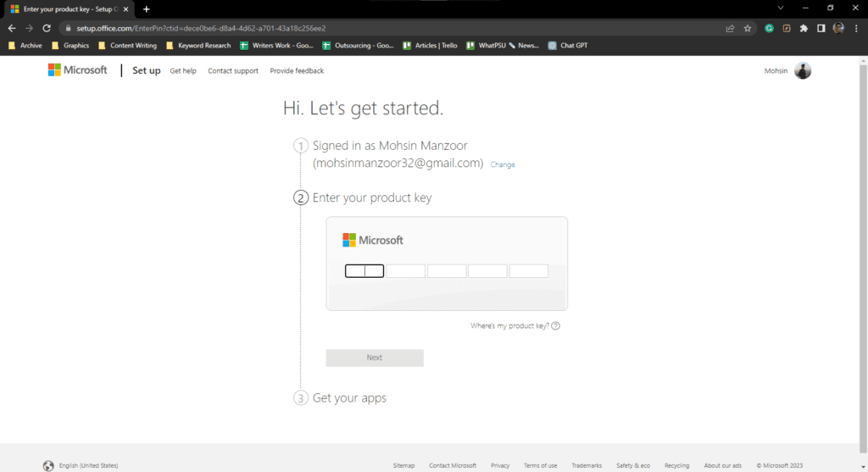Open the Extensions puzzle icon
Image resolution: width=868 pixels, height=472 pixels.
point(804,28)
